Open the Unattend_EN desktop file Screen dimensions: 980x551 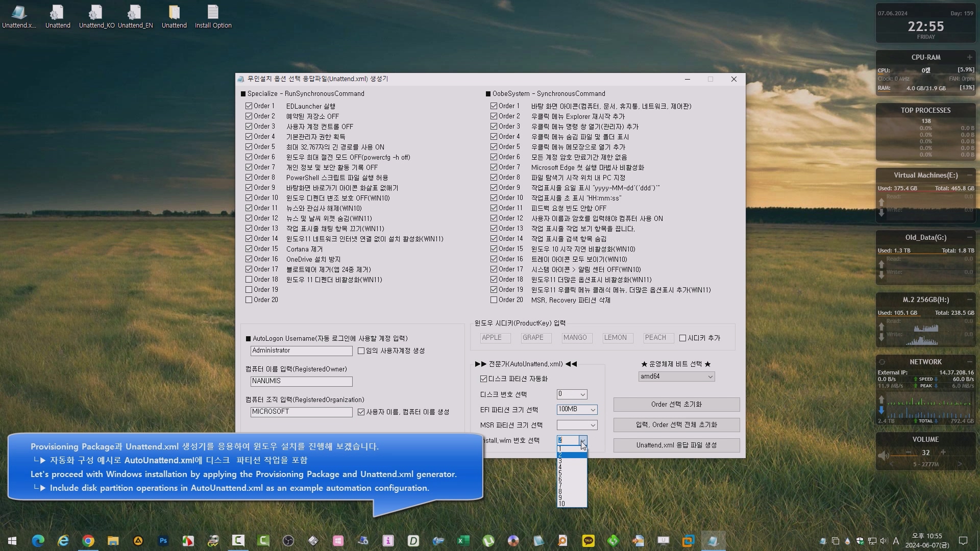click(135, 16)
